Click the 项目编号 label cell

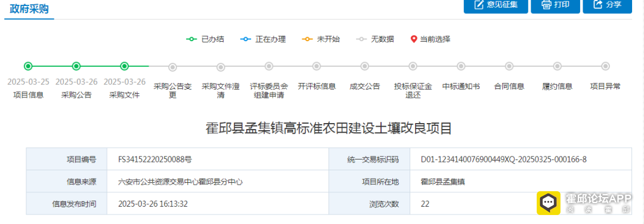[67, 159]
